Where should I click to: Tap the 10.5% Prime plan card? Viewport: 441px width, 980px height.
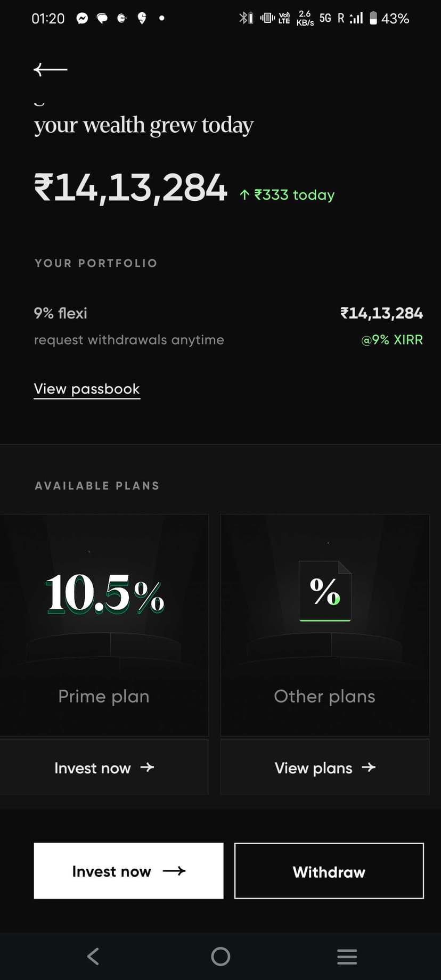(x=104, y=624)
